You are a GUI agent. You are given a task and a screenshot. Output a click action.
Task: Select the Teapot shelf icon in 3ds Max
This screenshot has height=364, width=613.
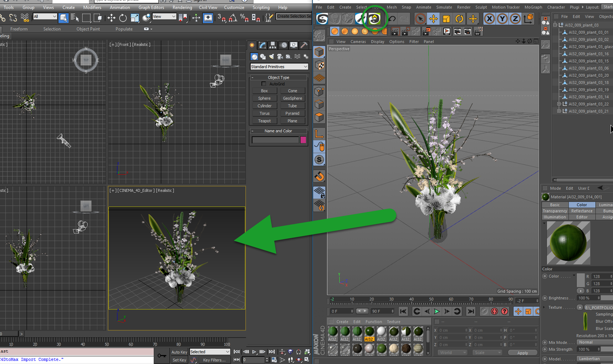tap(264, 121)
